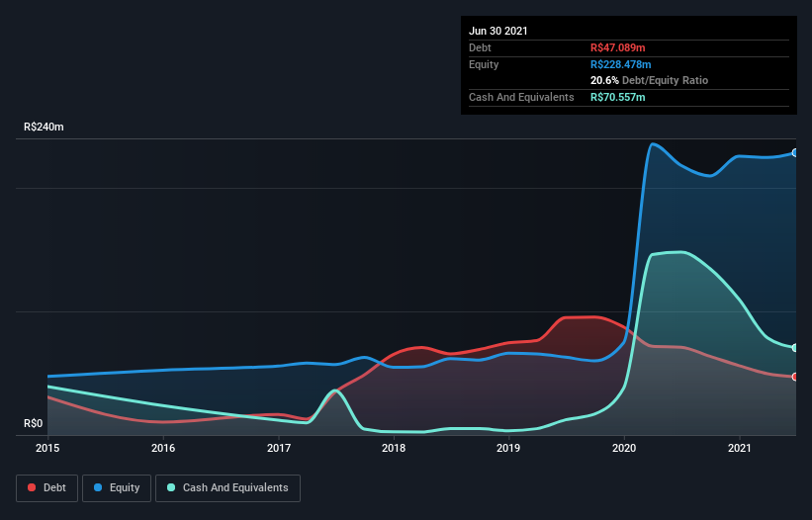This screenshot has width=812, height=520.
Task: Toggle the Debt legend button
Action: coord(46,488)
